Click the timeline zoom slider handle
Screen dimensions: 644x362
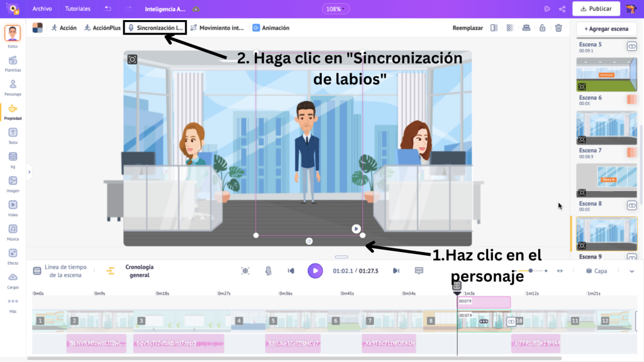point(531,271)
